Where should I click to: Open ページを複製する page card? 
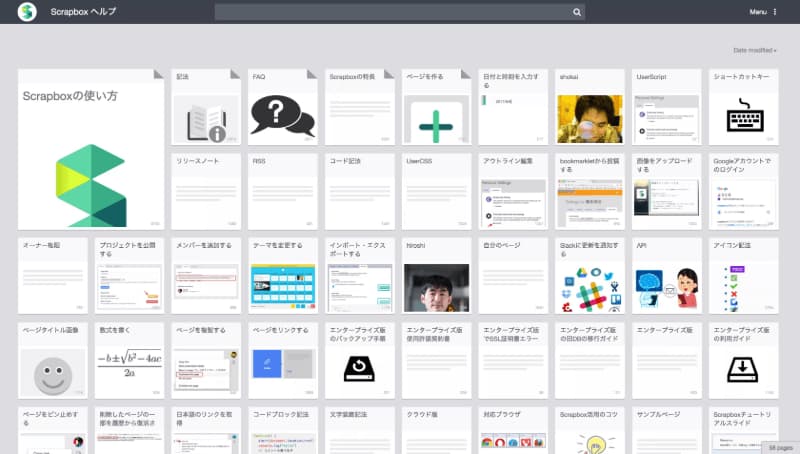pos(206,360)
